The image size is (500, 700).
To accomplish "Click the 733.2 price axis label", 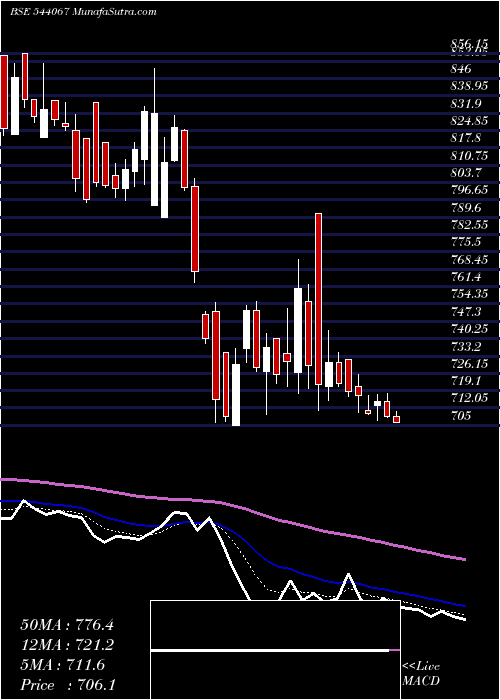I will tap(467, 346).
